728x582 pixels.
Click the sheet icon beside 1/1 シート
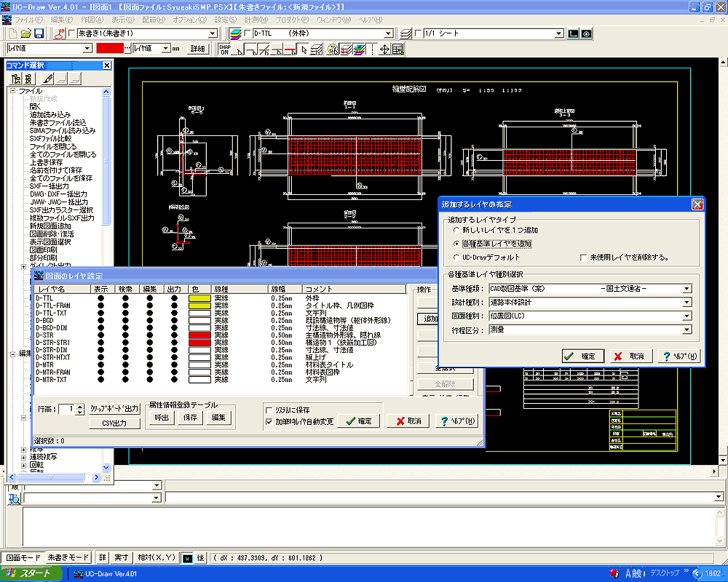(406, 33)
